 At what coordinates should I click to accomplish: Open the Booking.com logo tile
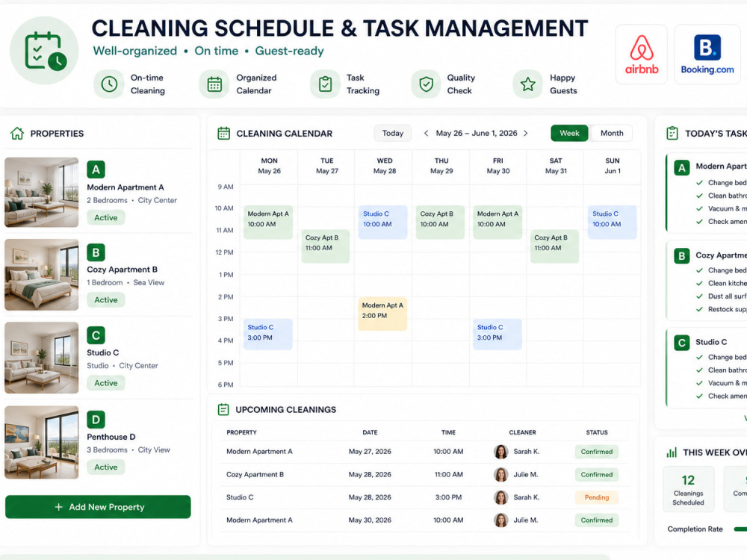(707, 55)
